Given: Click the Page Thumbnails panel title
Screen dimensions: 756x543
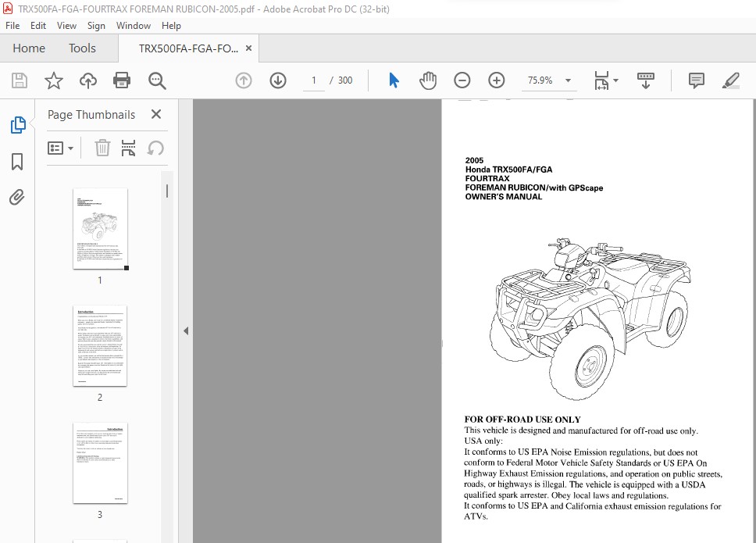Looking at the screenshot, I should click(91, 115).
